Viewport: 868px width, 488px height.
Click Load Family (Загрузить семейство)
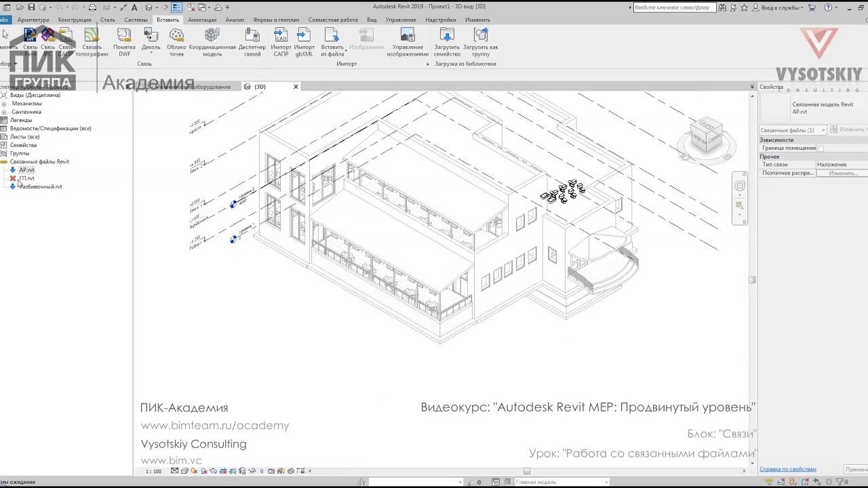447,42
